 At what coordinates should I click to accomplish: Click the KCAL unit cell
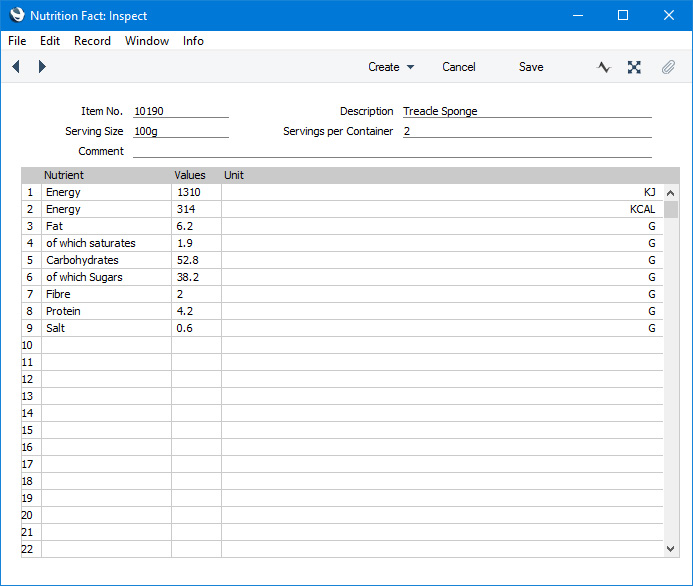tap(442, 209)
